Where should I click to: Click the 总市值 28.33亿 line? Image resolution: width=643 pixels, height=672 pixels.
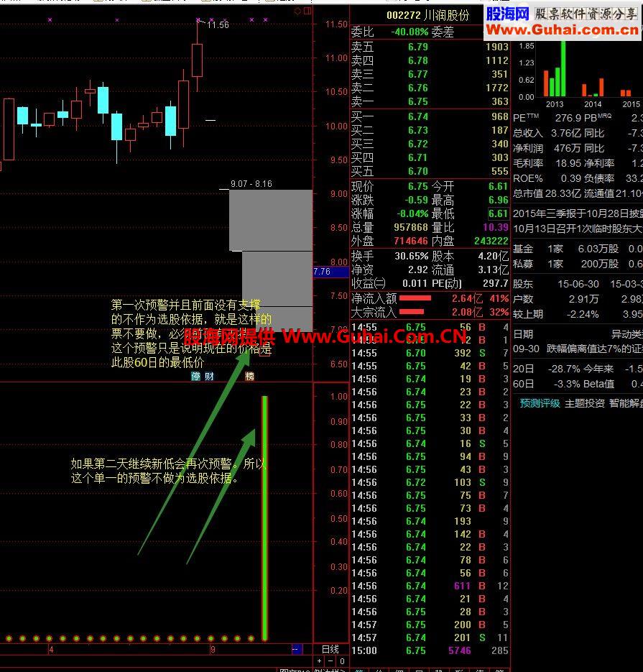546,193
